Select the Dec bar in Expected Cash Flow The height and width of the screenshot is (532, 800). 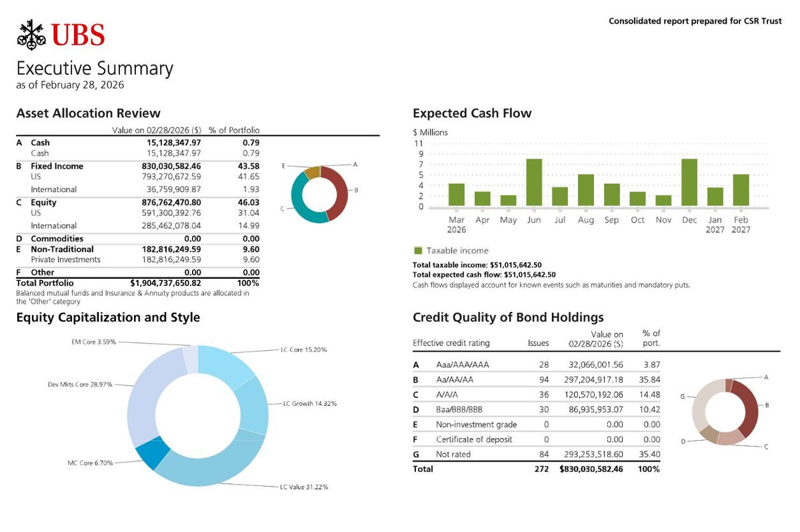689,182
